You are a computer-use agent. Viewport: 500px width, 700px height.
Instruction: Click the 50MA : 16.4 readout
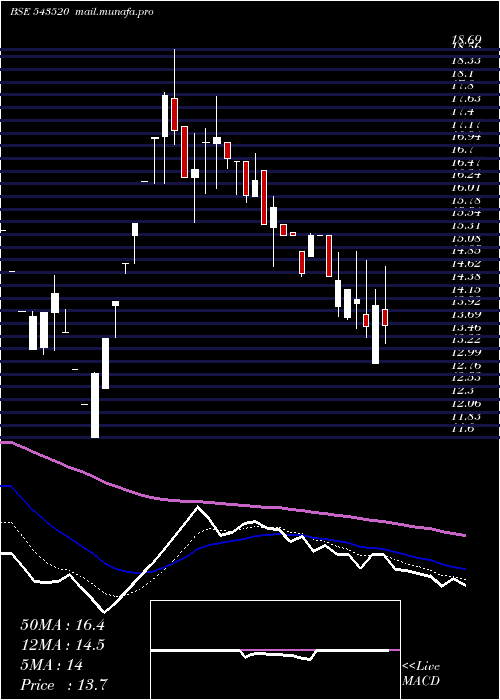(62, 625)
